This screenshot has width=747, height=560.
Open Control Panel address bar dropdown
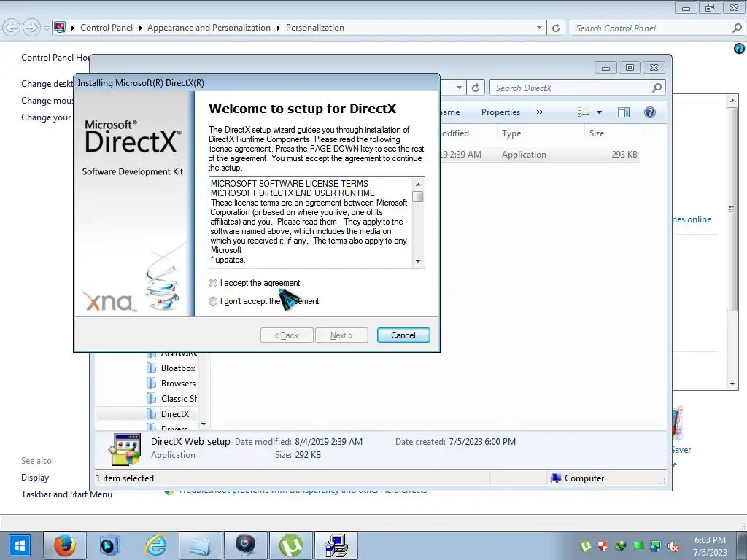click(539, 28)
